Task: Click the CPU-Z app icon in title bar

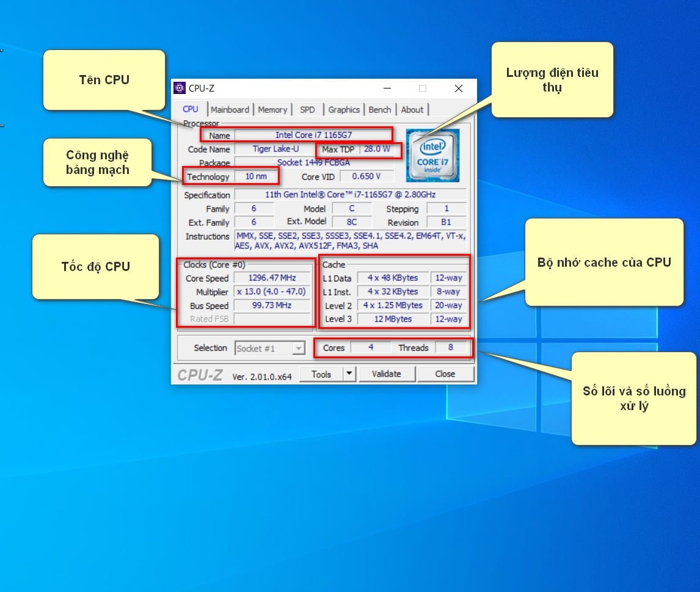Action: (x=180, y=88)
